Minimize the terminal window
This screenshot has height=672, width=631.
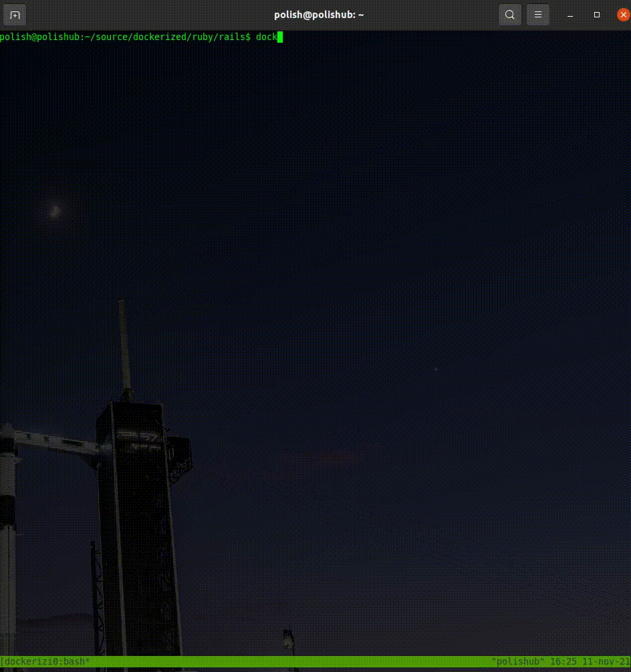(570, 15)
